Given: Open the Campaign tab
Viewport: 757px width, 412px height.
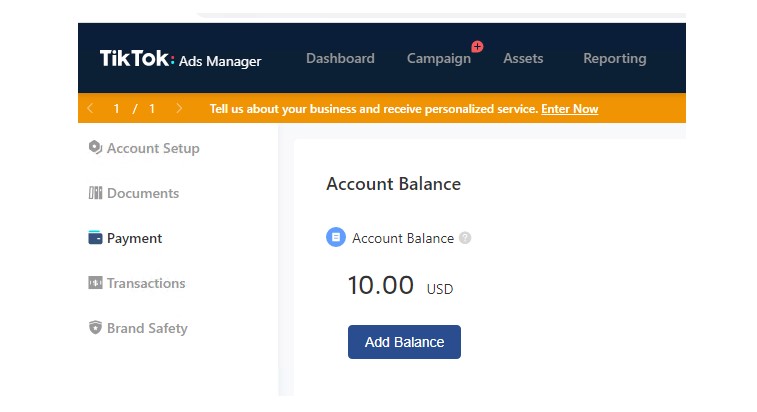Looking at the screenshot, I should point(439,59).
